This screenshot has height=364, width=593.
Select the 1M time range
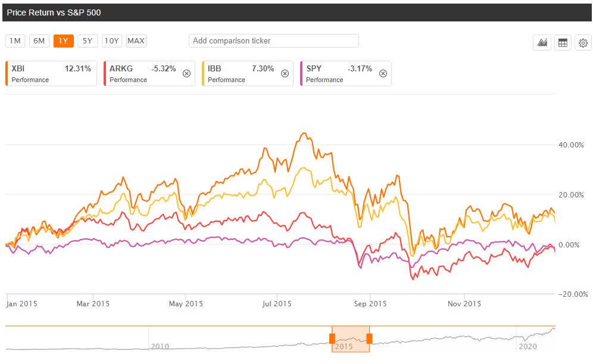pos(15,41)
